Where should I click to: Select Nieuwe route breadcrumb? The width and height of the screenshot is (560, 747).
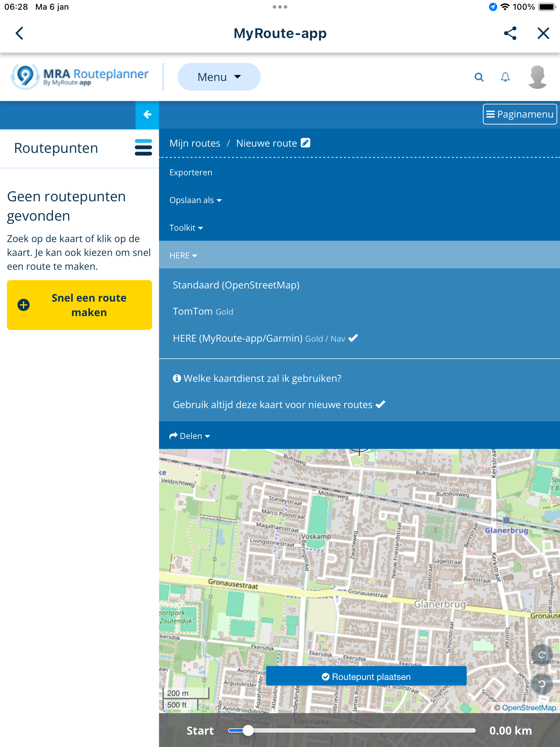(267, 143)
